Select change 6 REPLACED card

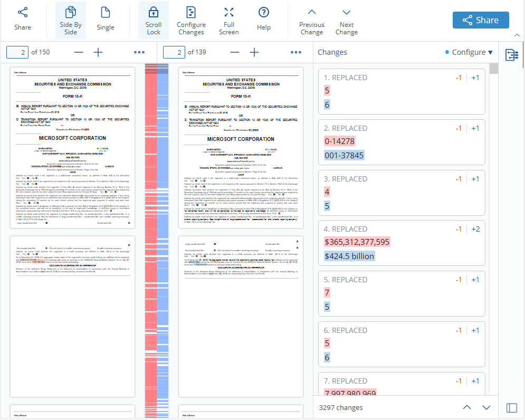click(402, 344)
